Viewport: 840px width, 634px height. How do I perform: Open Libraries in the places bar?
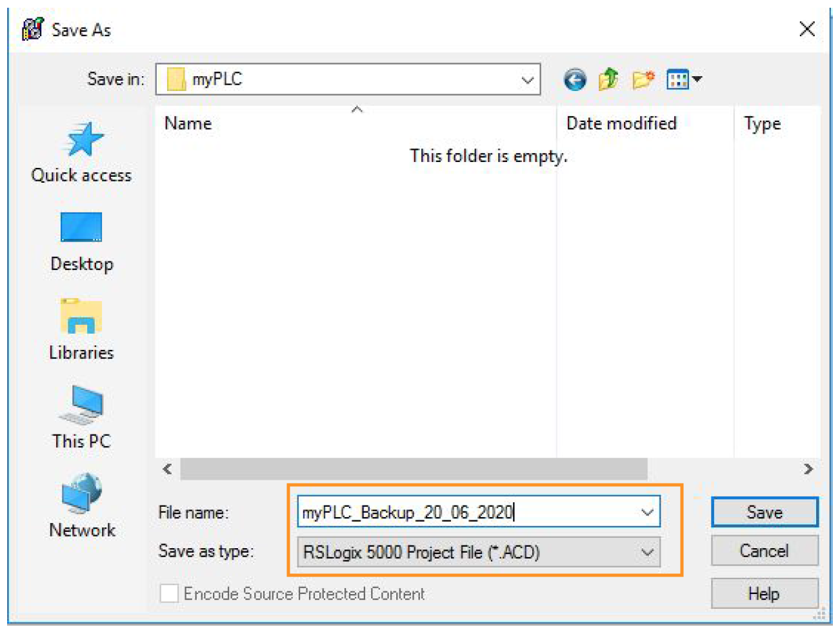(x=81, y=330)
